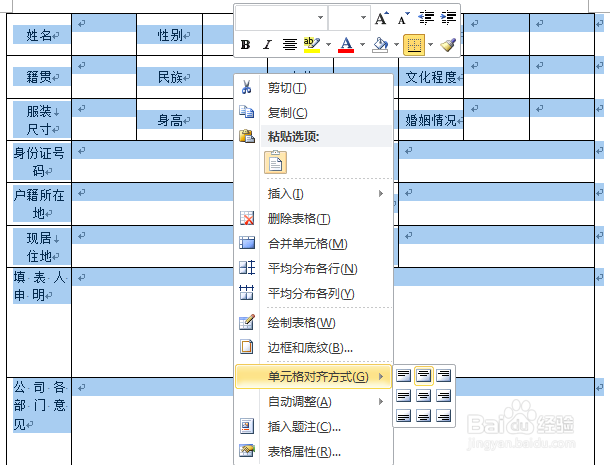Choose 剪切(T) from context menu
610x465 pixels.
(314, 88)
